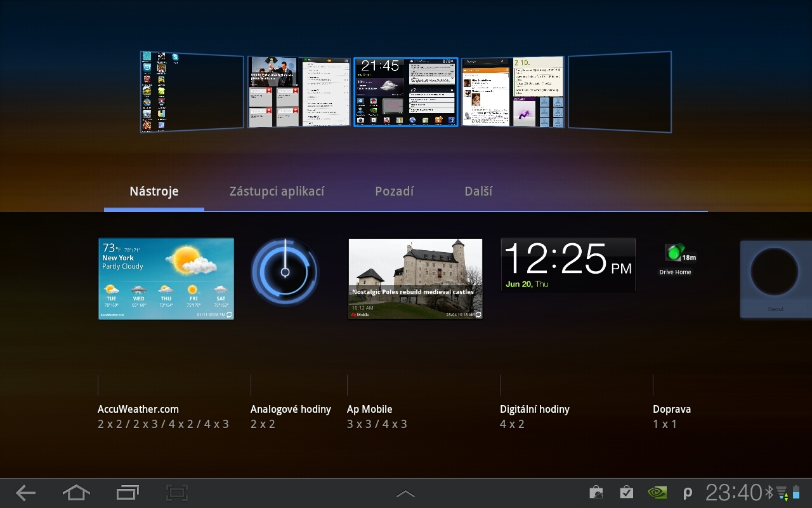Tap the back arrow in the navigation bar

tap(25, 493)
